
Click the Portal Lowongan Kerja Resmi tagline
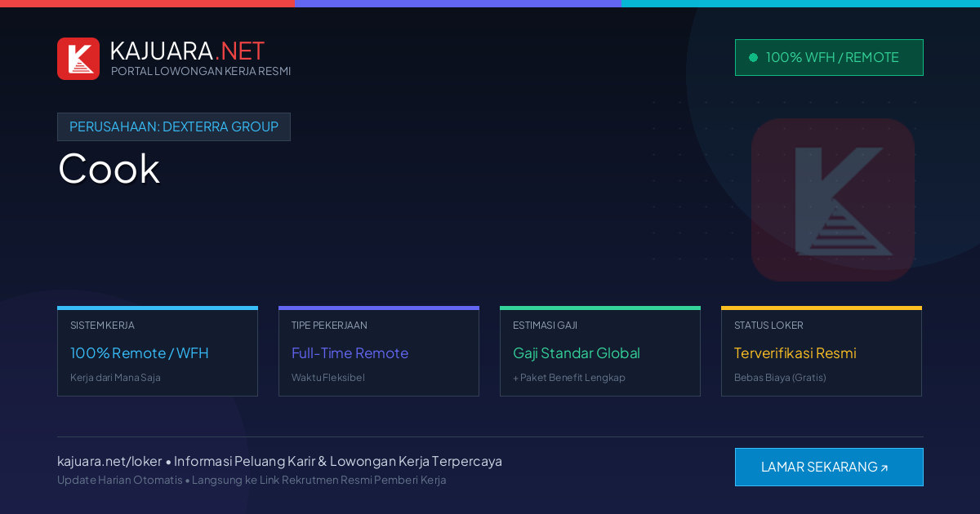tap(201, 71)
